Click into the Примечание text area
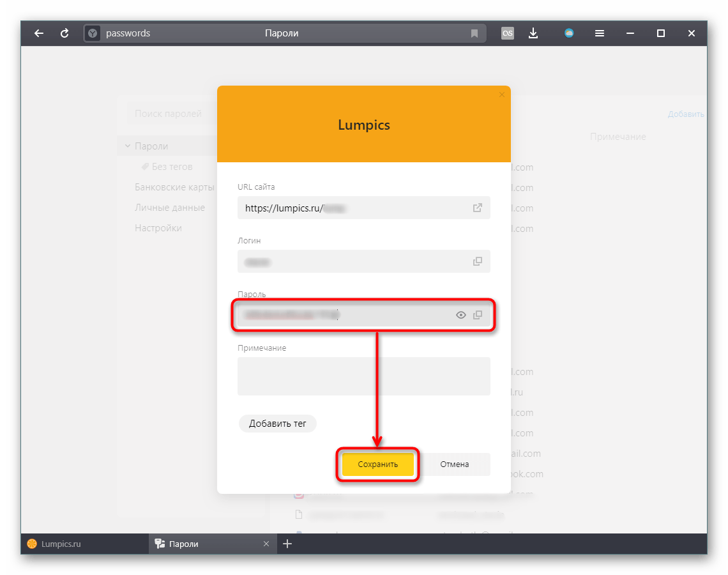Viewport: 728px width, 575px height. click(363, 376)
